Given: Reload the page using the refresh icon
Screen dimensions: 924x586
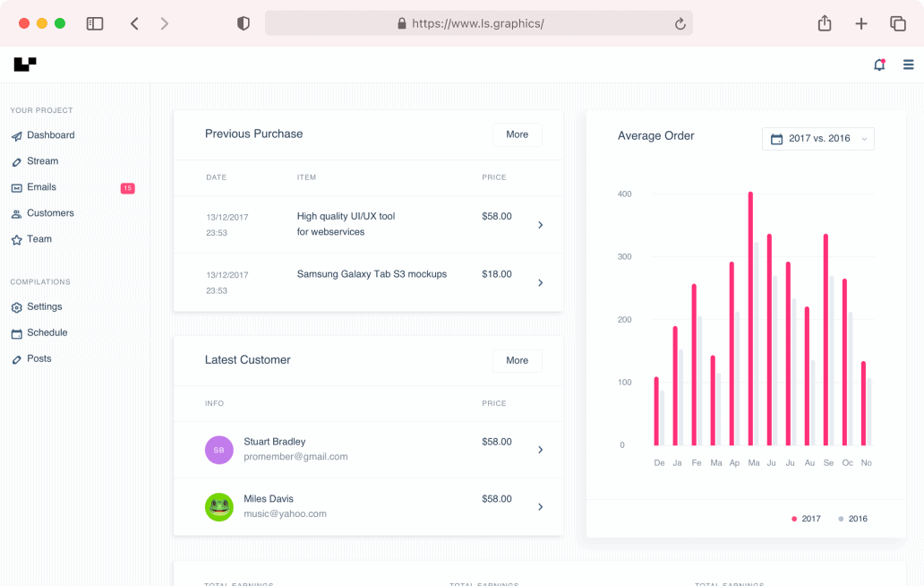Looking at the screenshot, I should (x=680, y=23).
